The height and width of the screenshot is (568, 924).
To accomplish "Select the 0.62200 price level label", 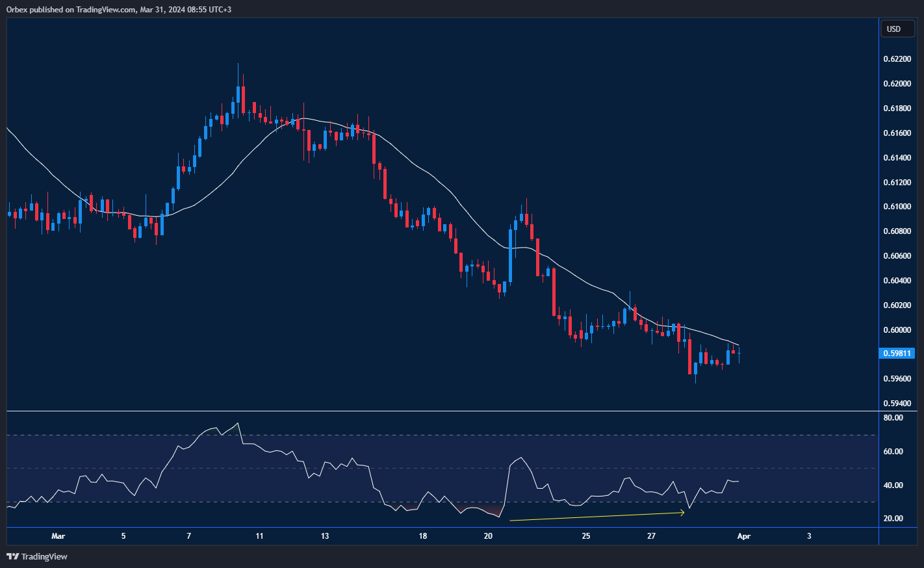I will pos(898,58).
